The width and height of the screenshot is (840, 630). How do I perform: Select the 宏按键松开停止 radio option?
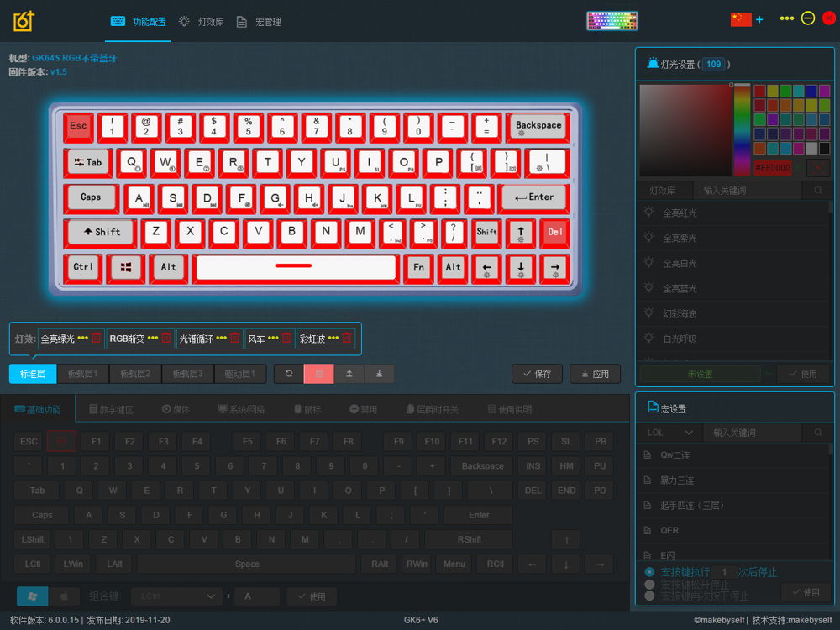[x=649, y=584]
